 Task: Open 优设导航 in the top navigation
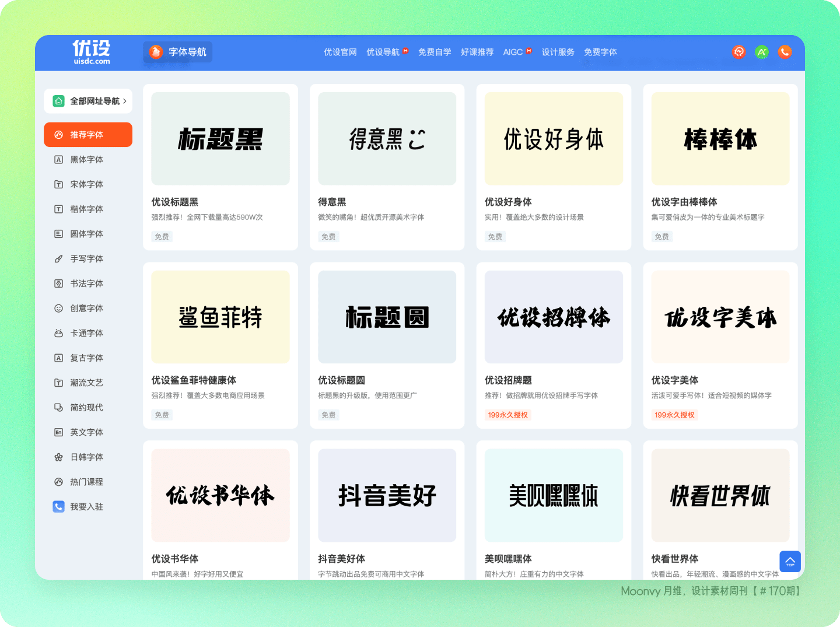(x=383, y=52)
